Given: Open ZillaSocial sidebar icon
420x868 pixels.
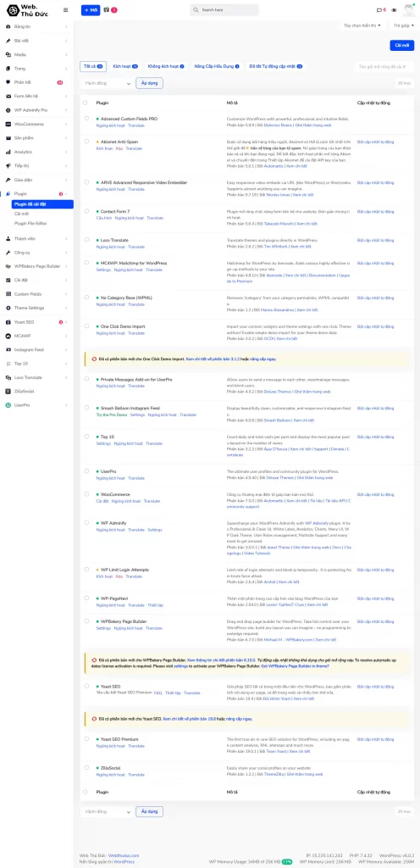Looking at the screenshot, I should [x=8, y=392].
